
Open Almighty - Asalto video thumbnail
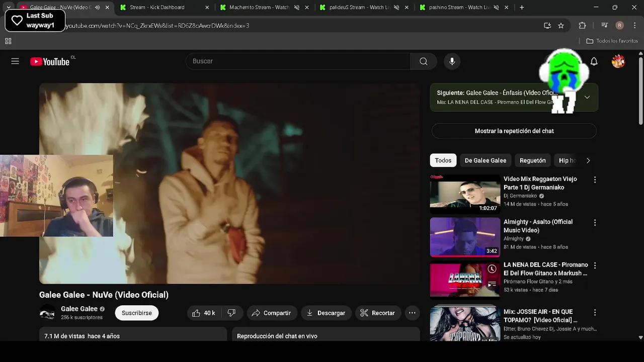pyautogui.click(x=465, y=237)
